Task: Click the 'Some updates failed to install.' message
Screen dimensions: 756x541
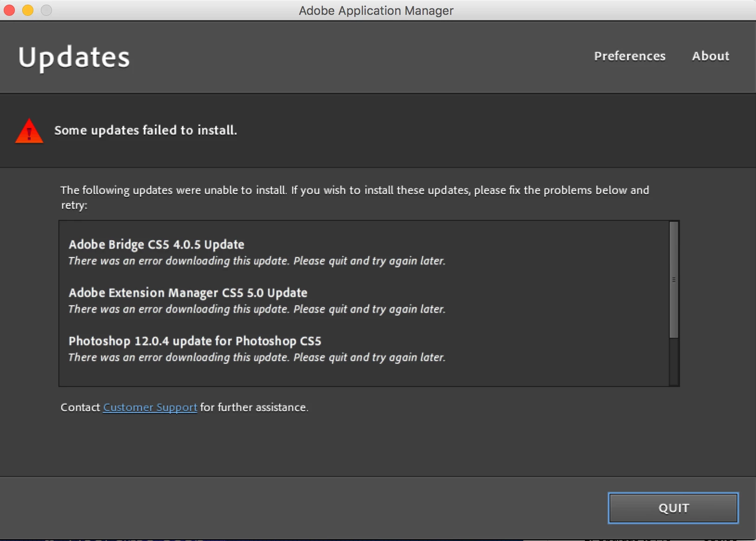Action: pos(146,130)
